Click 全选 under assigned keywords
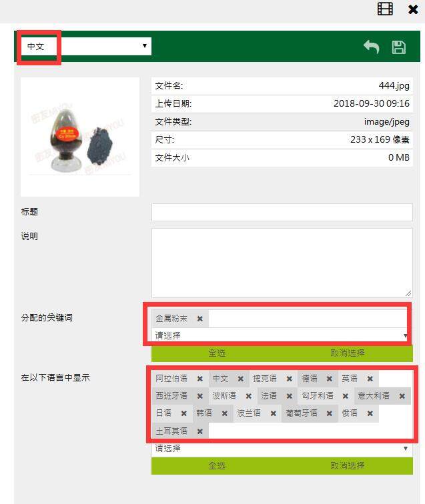425x504 pixels. click(x=217, y=353)
